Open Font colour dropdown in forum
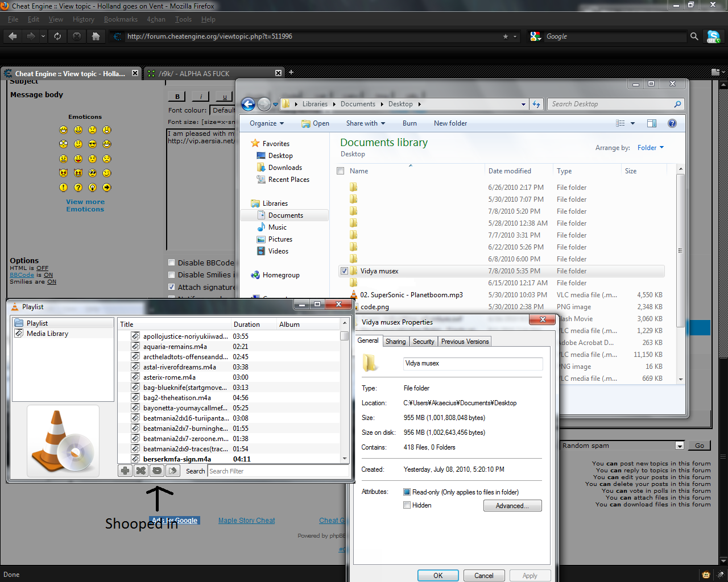728x582 pixels. [222, 110]
